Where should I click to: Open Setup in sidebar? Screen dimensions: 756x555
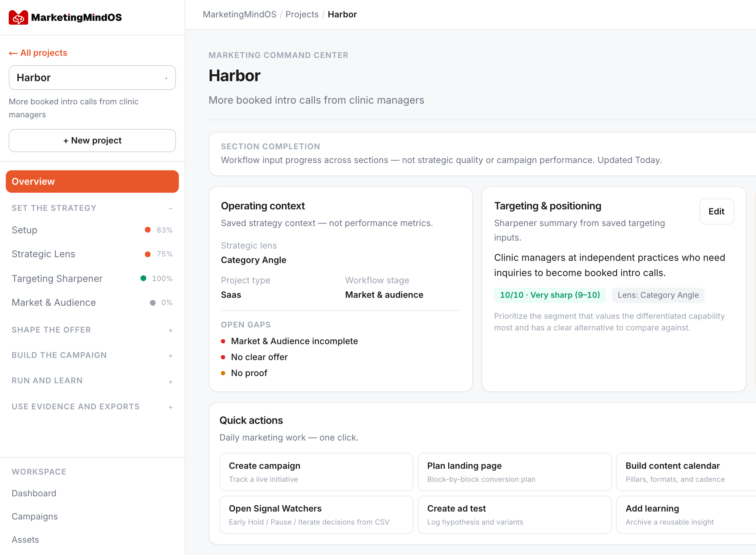pos(92,230)
